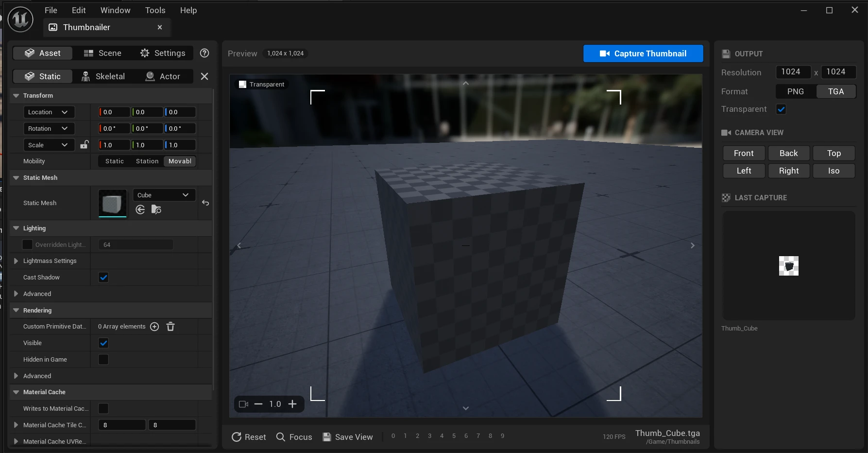Image resolution: width=868 pixels, height=453 pixels.
Task: Expand Lightmass Settings section
Action: pos(16,261)
